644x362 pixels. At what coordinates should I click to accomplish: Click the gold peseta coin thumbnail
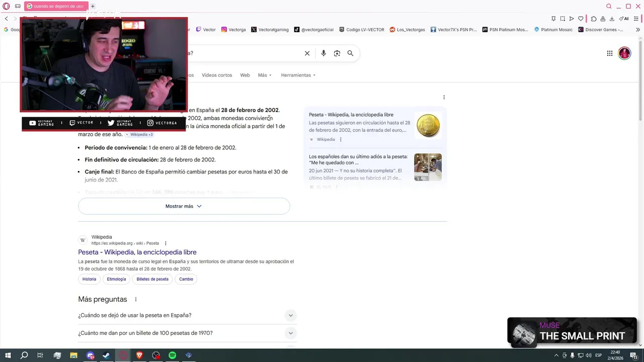pyautogui.click(x=428, y=126)
